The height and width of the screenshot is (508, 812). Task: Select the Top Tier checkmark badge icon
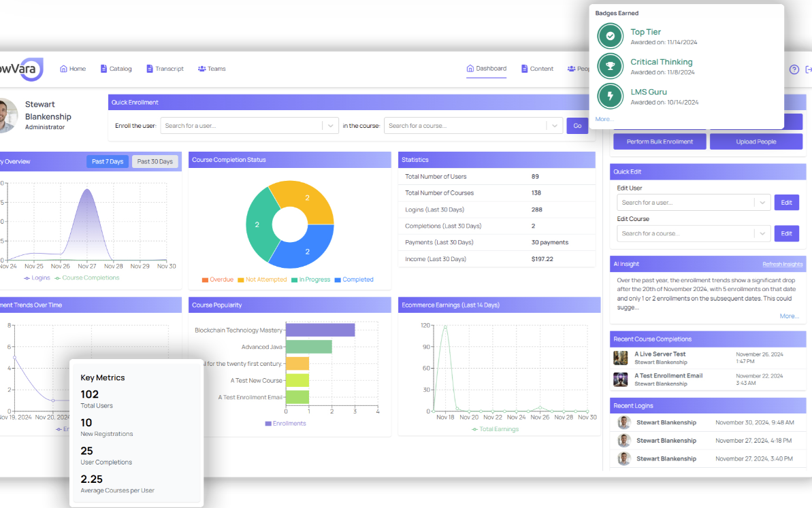[x=610, y=35]
